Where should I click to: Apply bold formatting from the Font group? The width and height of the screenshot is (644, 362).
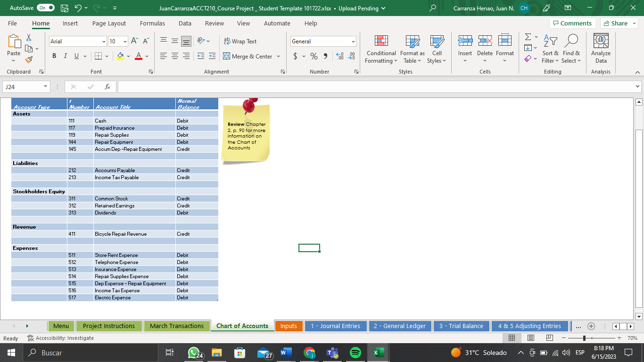point(54,56)
